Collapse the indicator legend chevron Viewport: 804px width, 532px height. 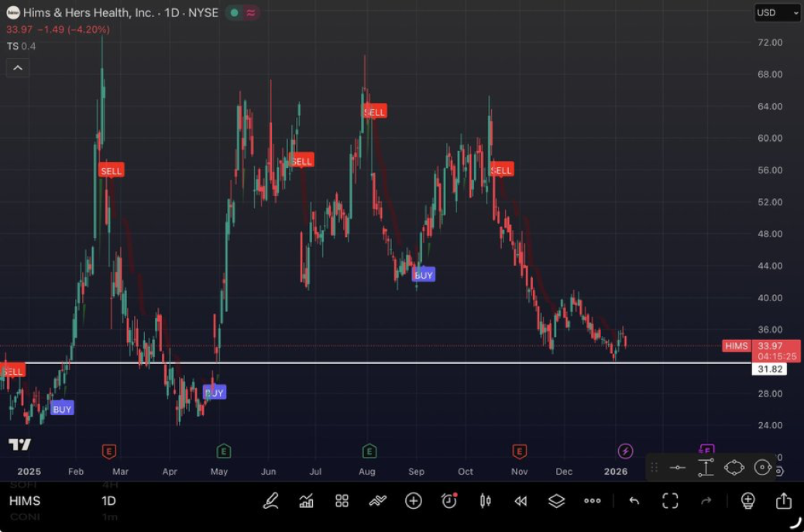(x=18, y=67)
